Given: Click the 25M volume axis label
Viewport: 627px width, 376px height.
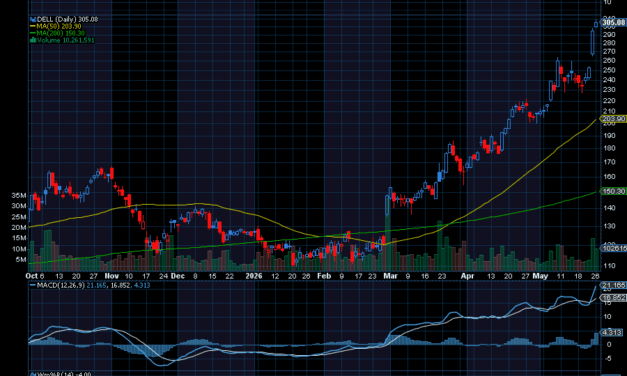Looking at the screenshot, I should click(19, 217).
